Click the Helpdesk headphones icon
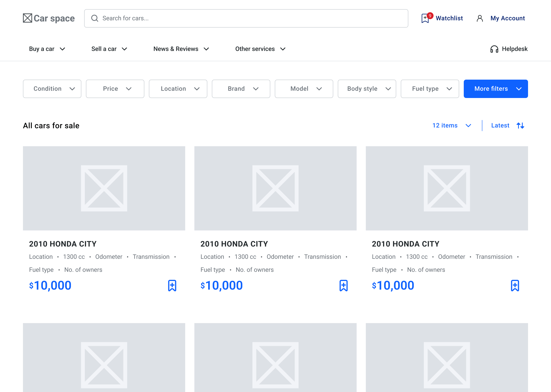The image size is (551, 392). 494,49
